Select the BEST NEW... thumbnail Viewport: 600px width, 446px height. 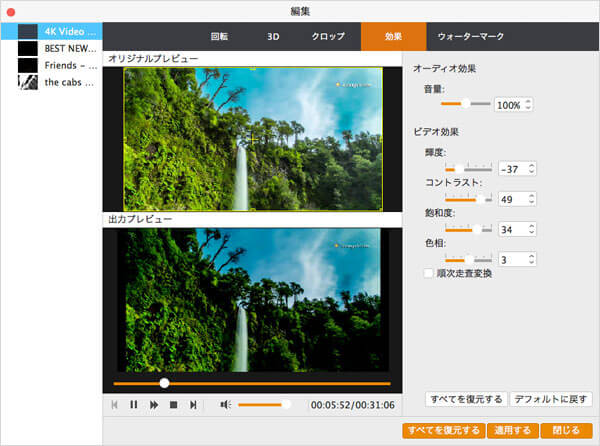(x=28, y=48)
